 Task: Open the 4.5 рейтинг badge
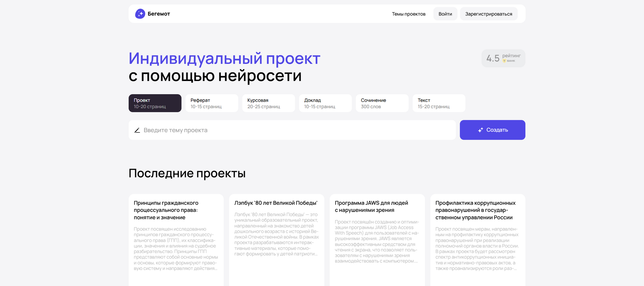pyautogui.click(x=503, y=58)
